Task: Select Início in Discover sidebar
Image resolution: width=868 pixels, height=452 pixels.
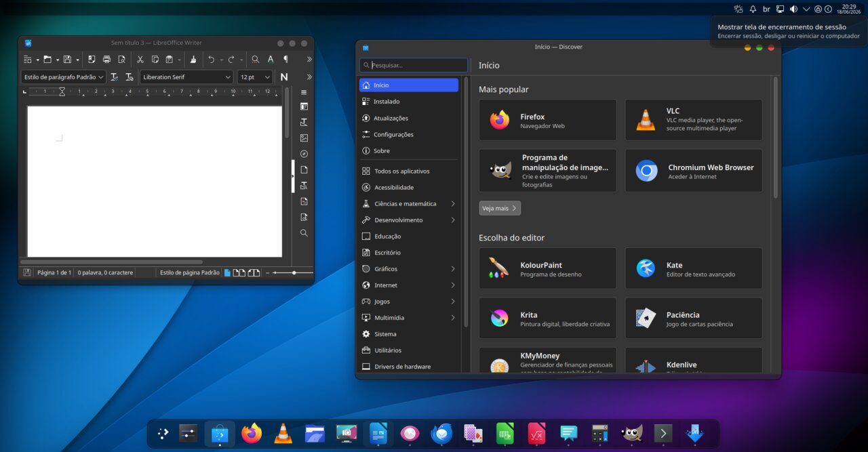Action: [409, 85]
